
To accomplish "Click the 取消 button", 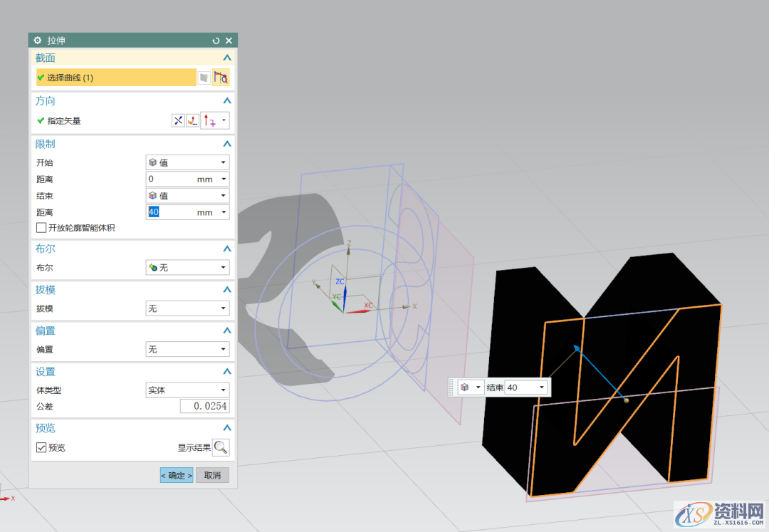I will [212, 475].
